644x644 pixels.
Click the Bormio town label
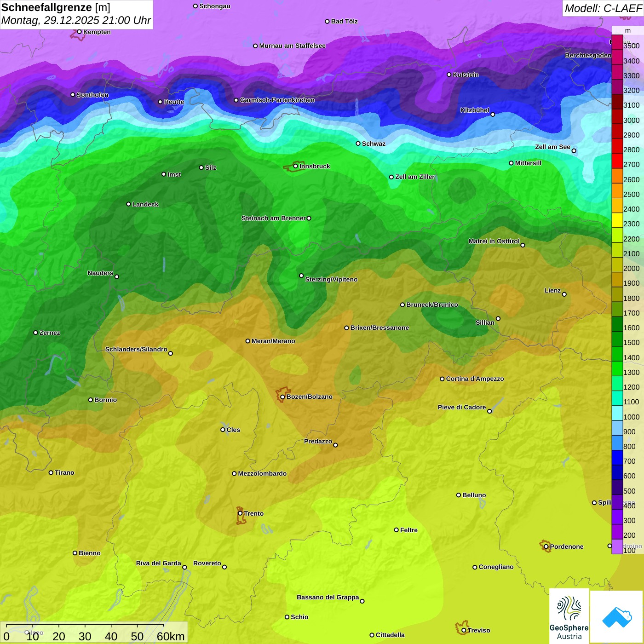tap(105, 400)
